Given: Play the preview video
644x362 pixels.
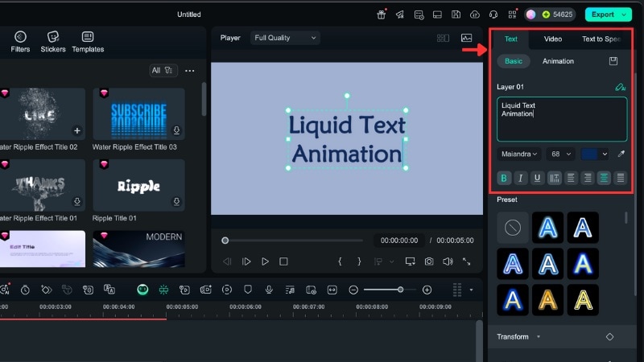Looking at the screenshot, I should (x=265, y=261).
